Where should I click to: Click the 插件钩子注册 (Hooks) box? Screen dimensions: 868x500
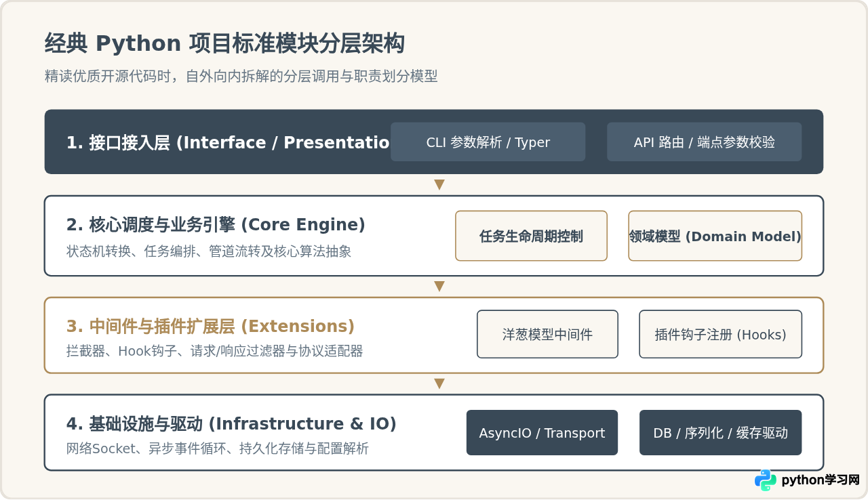720,334
